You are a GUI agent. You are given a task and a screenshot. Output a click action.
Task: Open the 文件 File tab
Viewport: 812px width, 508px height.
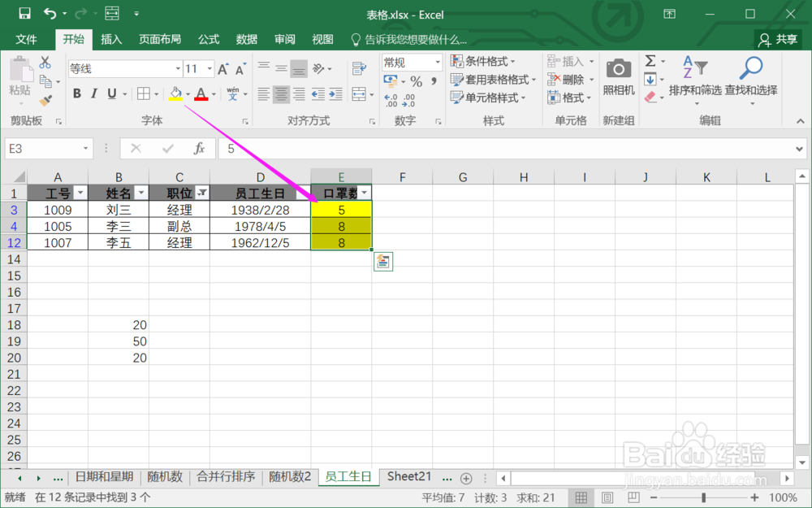coord(26,39)
